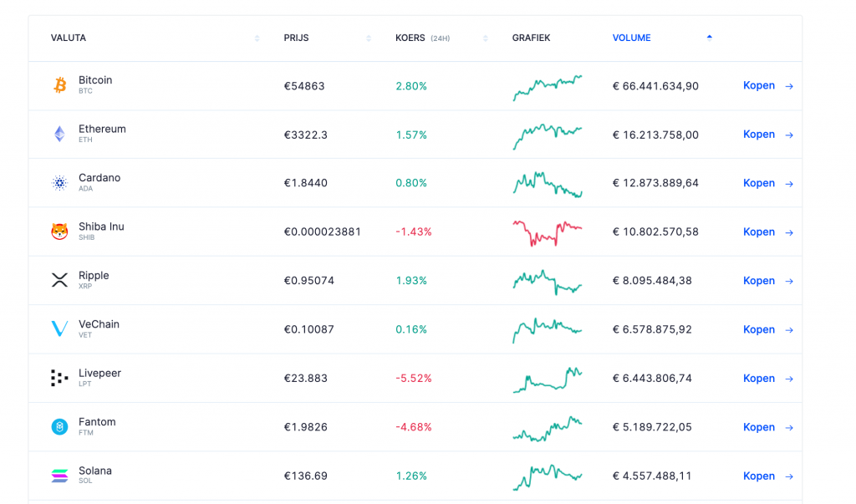856x504 pixels.
Task: Open the Cardano price chart sparkline
Action: [x=548, y=185]
